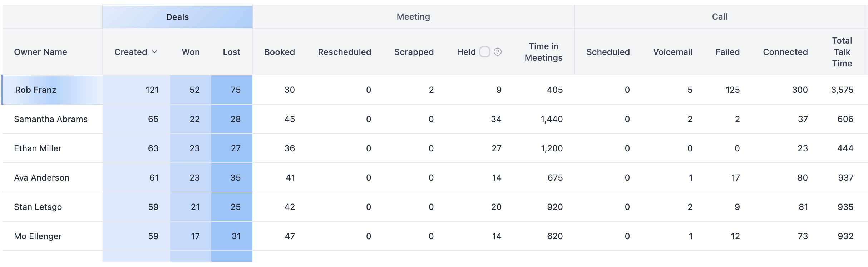868x267 pixels.
Task: Select the Deals column group header
Action: click(177, 16)
